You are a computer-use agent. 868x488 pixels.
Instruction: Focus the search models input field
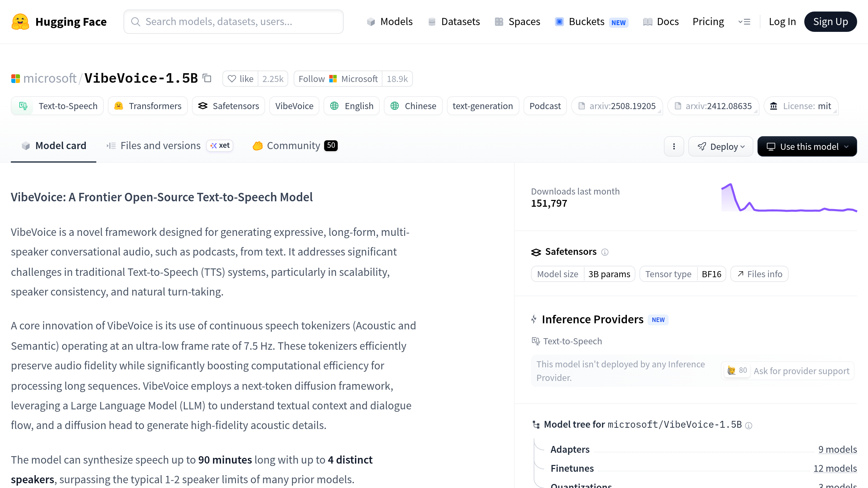(233, 22)
